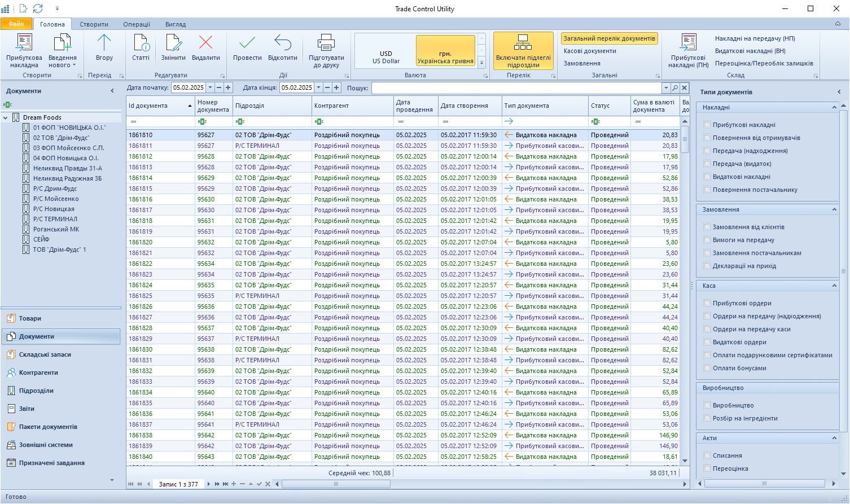Screen dimensions: 850x504
Task: Open Переоцінка/Переоблік залишків
Action: (x=764, y=63)
